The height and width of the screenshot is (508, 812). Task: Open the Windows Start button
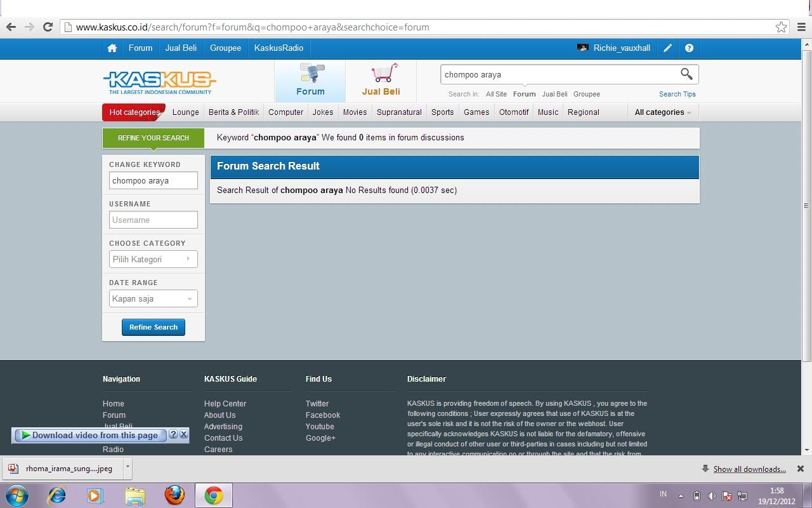pyautogui.click(x=17, y=495)
